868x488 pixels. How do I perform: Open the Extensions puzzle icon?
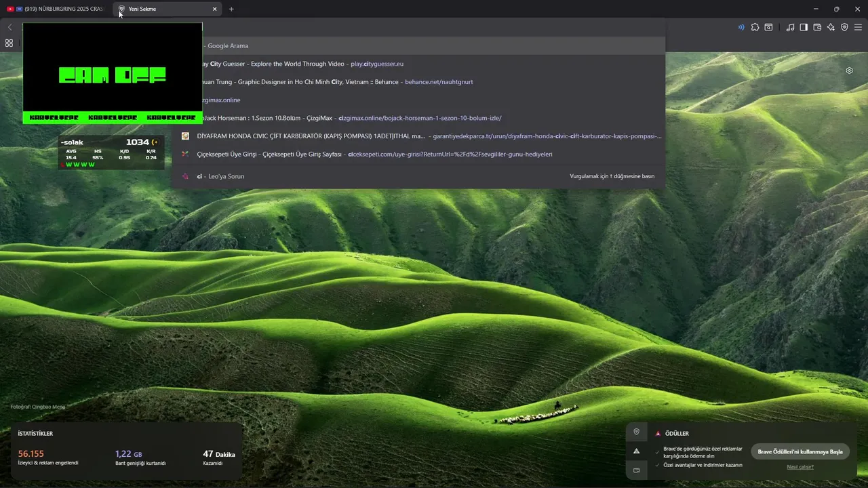(x=755, y=27)
